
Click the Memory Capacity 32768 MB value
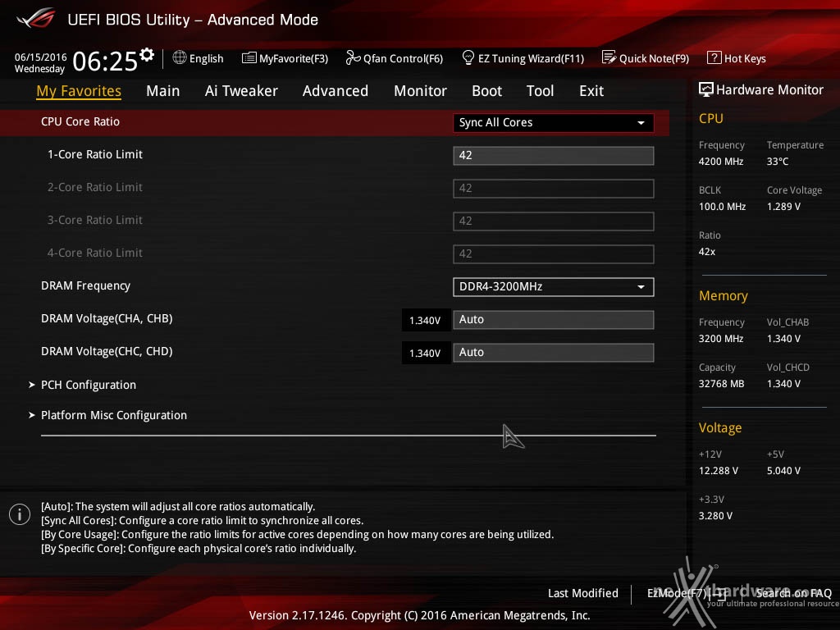[x=721, y=384]
